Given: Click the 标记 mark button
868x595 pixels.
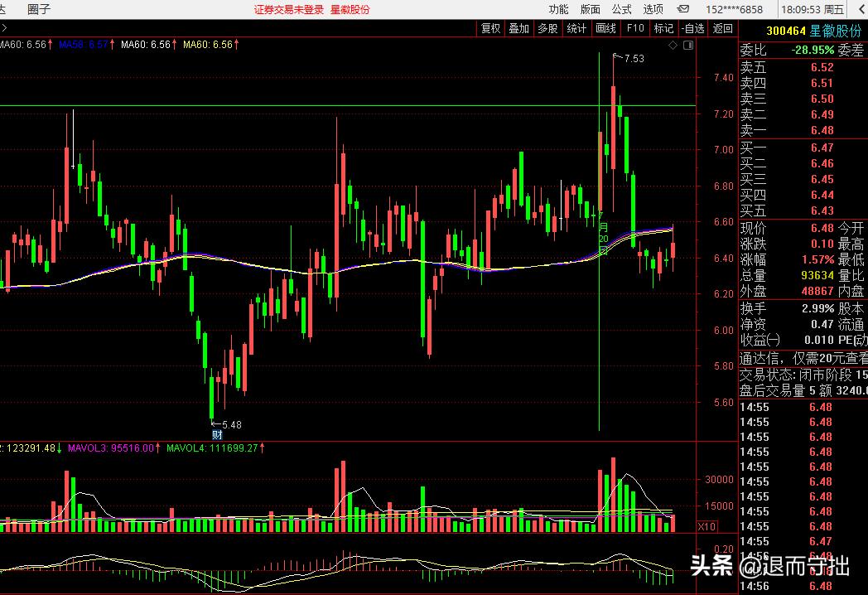Looking at the screenshot, I should tap(663, 28).
